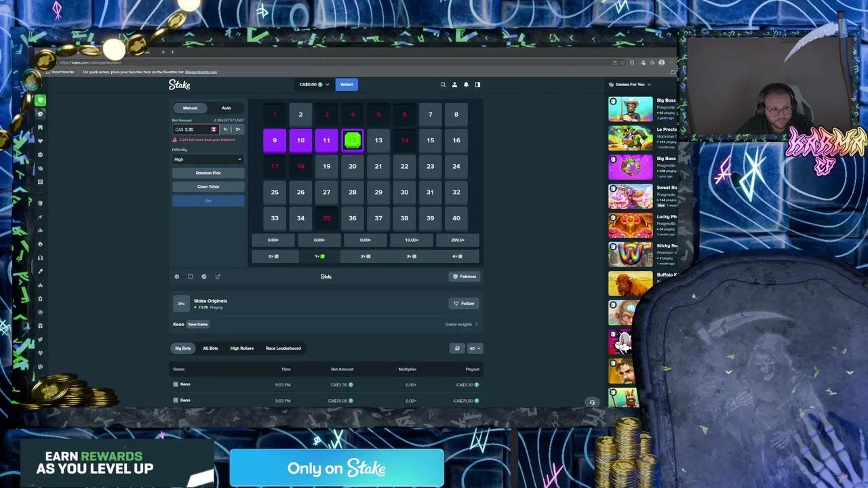Screen dimensions: 868x488
Task: Deselect purple Keno tile 11
Action: (327, 140)
